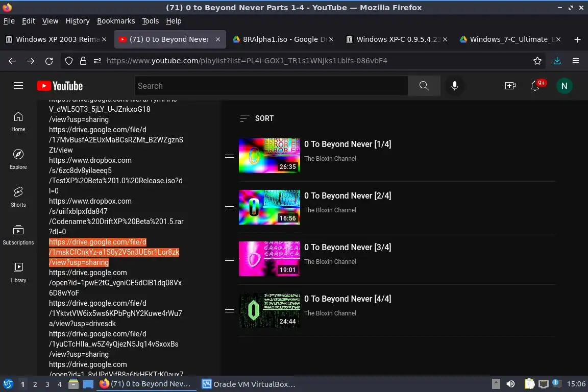588x392 pixels.
Task: Grab the drag handle for video 4/4
Action: pos(230,311)
